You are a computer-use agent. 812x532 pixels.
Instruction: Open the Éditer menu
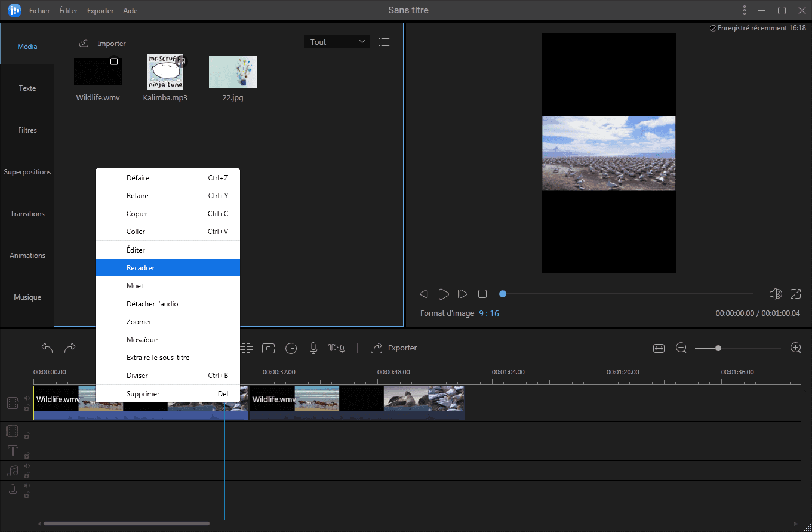69,11
